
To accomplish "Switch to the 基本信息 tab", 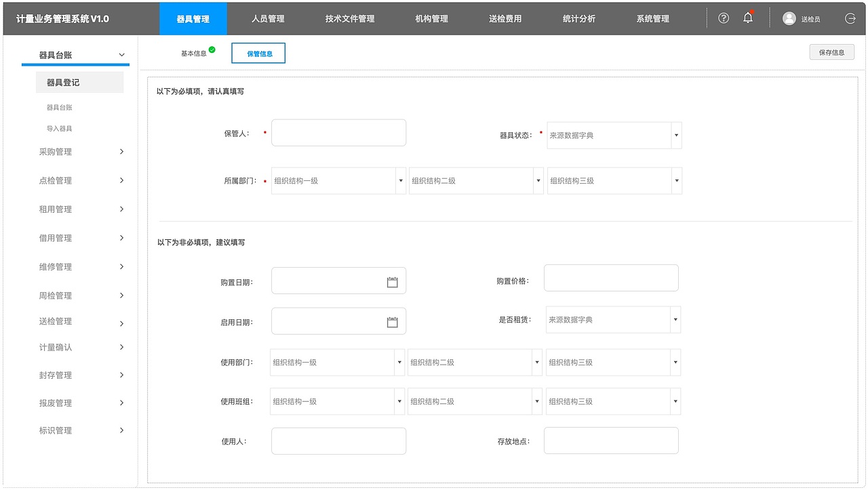I will [x=195, y=52].
